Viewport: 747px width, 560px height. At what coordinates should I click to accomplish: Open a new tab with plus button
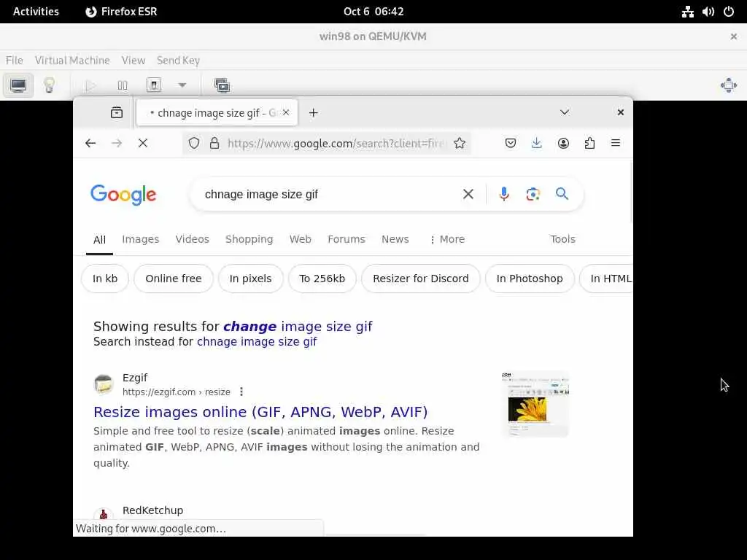[x=313, y=113]
